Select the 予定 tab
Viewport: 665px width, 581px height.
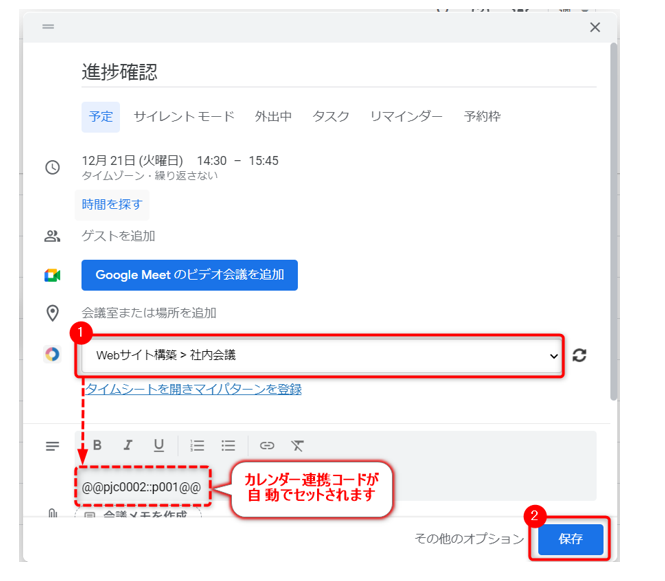[101, 117]
